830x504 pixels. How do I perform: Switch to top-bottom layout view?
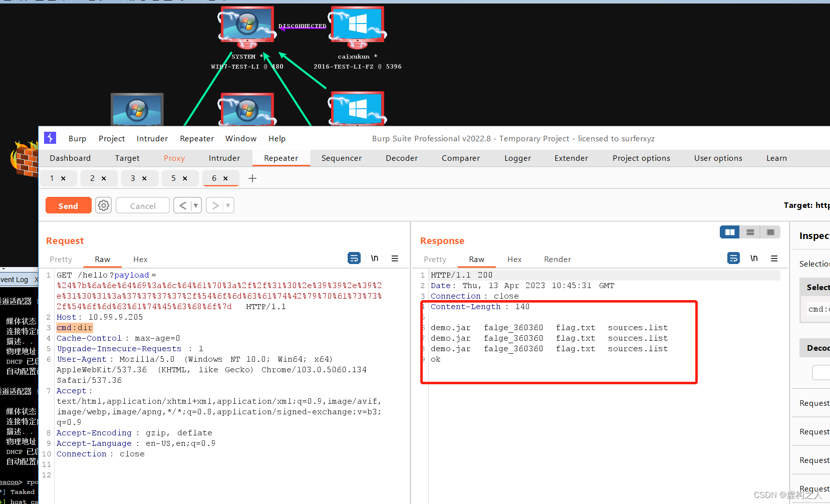point(750,232)
